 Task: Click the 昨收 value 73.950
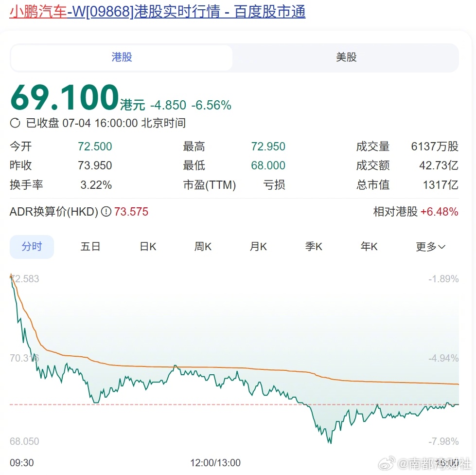[95, 165]
